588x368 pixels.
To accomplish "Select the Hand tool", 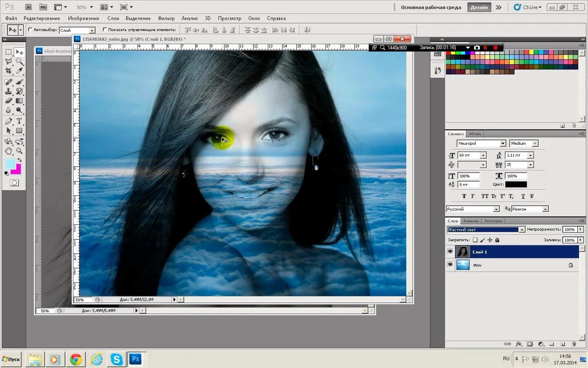I will click(x=9, y=151).
